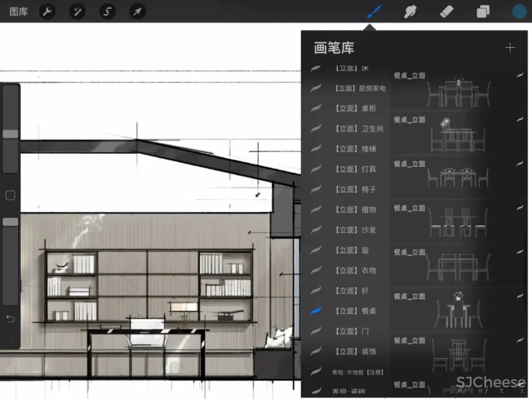
Task: Pick the first 餐桌_立面 brush preview
Action: [458, 89]
